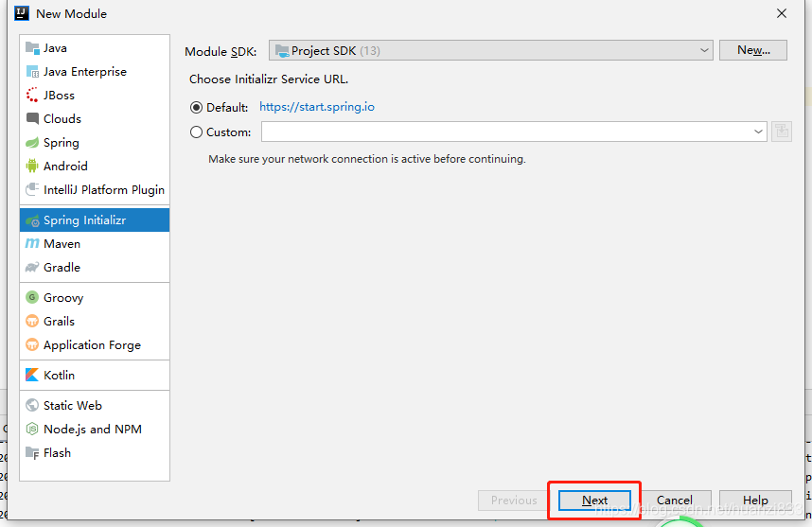Click the IntelliJ Platform Plugin icon
The height and width of the screenshot is (527, 812).
(32, 189)
